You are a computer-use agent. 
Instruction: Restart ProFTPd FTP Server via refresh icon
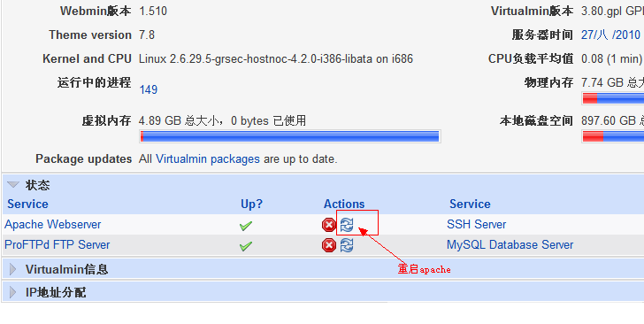coord(347,245)
